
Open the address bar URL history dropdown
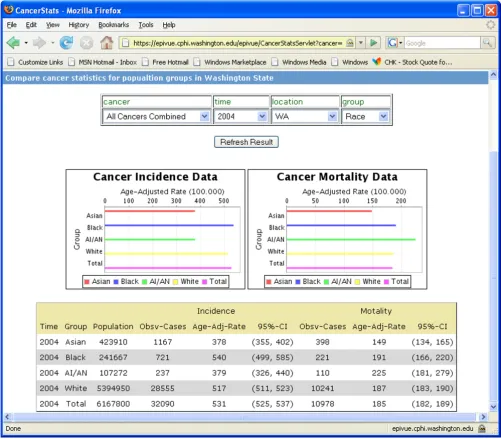tap(361, 43)
